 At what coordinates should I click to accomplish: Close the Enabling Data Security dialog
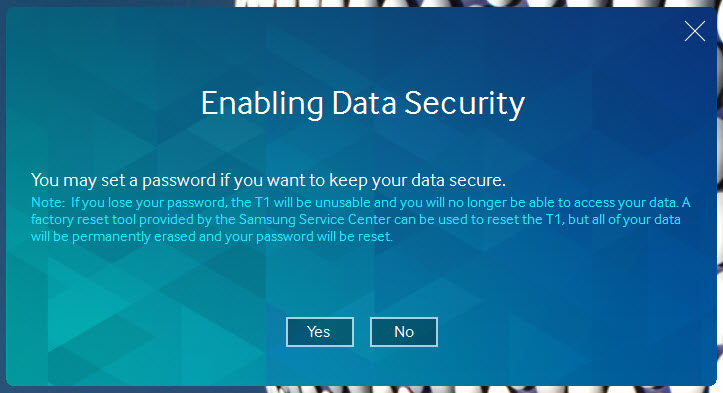tap(694, 31)
